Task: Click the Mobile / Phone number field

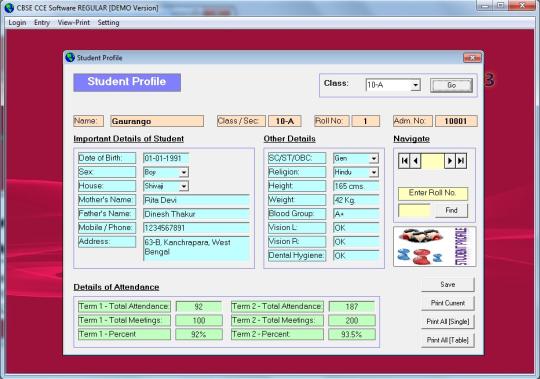Action: pyautogui.click(x=196, y=228)
